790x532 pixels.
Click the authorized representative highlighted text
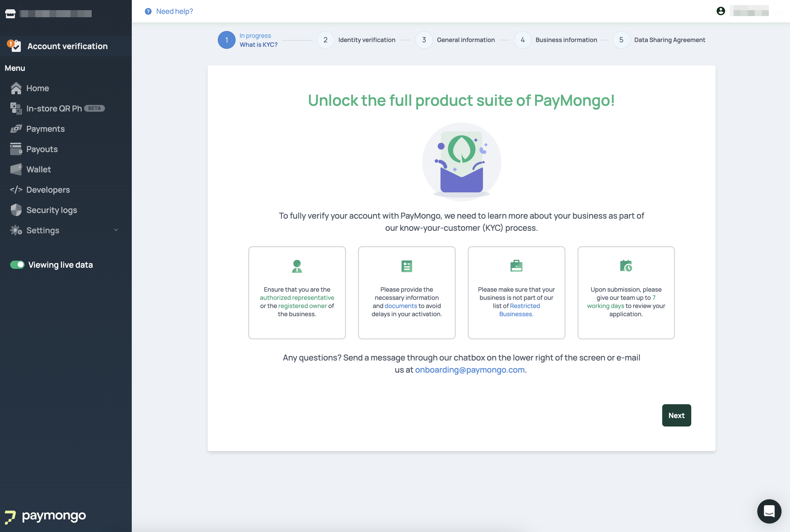point(297,298)
